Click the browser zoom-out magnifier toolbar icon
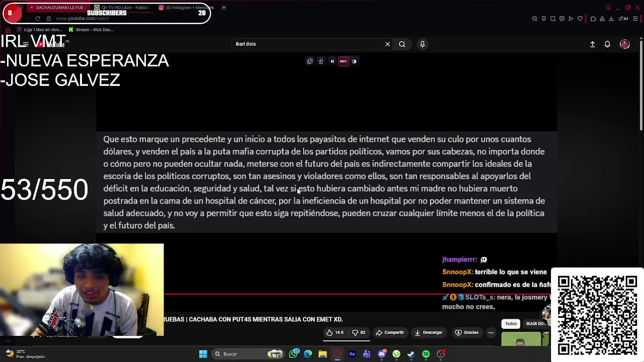The image size is (644, 362). (535, 19)
